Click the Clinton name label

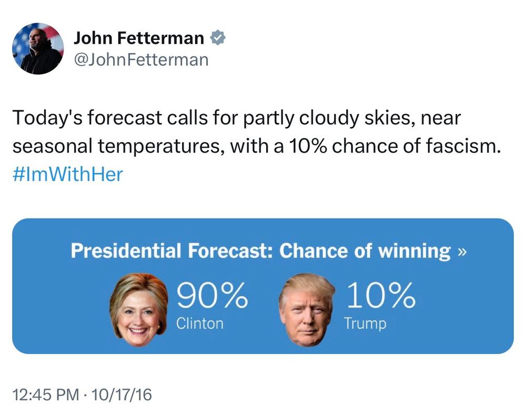click(x=199, y=323)
